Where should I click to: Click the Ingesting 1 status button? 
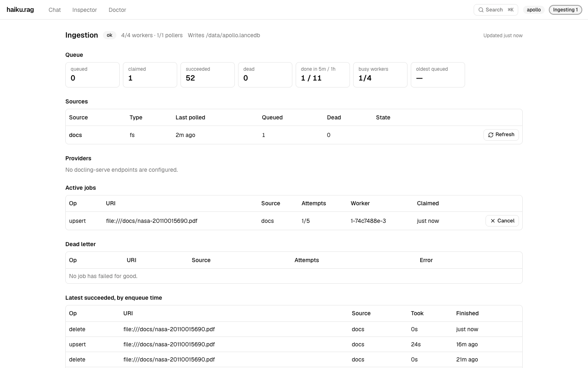click(x=565, y=10)
